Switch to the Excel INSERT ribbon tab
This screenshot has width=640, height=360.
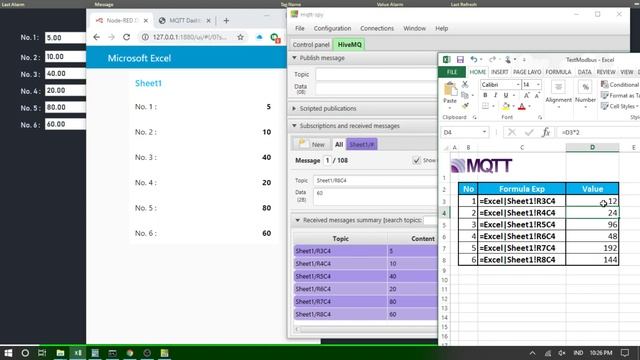[500, 72]
